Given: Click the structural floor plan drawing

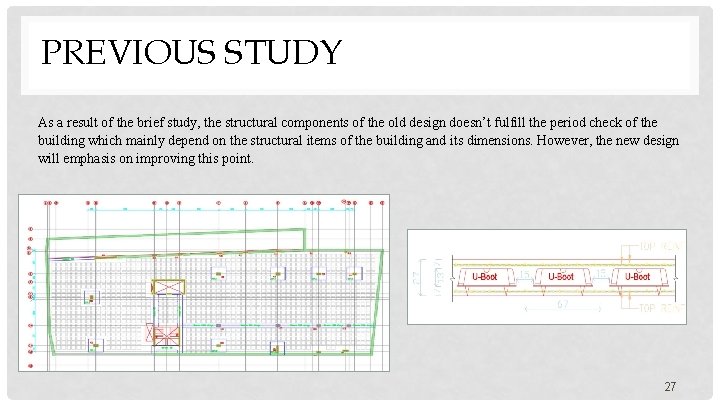Looking at the screenshot, I should pos(204,283).
